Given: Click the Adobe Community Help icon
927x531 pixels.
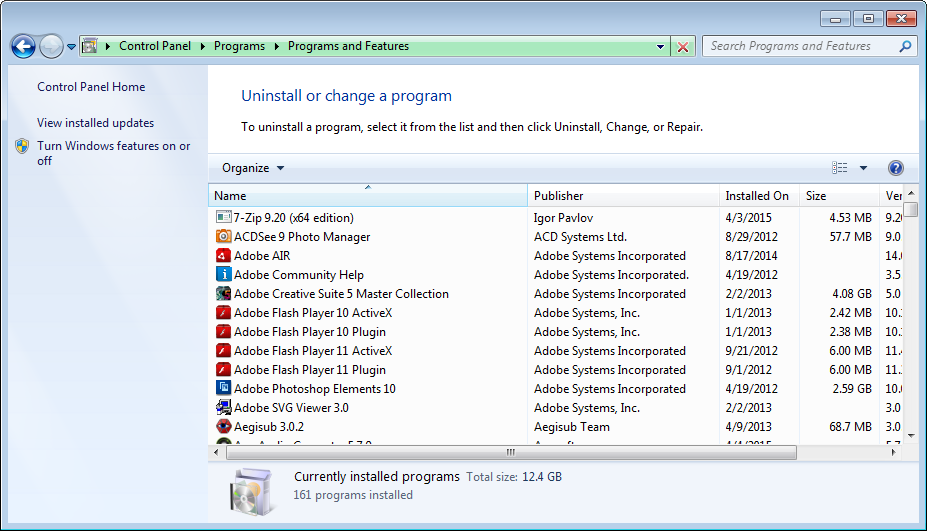Looking at the screenshot, I should pyautogui.click(x=223, y=274).
